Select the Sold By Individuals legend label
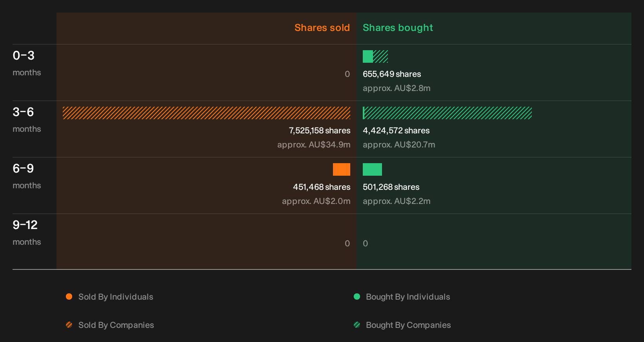644x342 pixels. pos(116,297)
